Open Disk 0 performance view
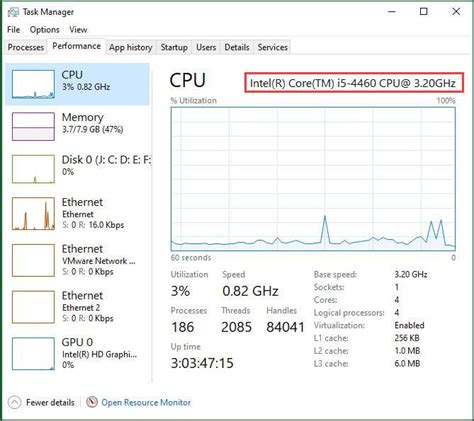This screenshot has width=474, height=421. click(x=79, y=169)
